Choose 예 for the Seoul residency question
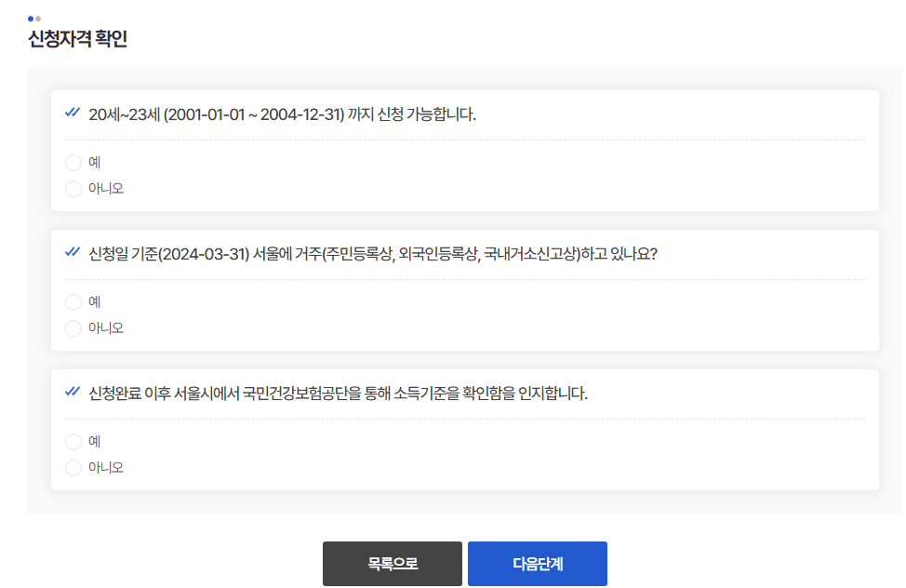 pos(73,301)
